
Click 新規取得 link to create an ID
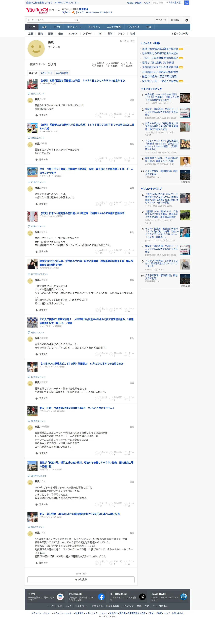(84, 9)
